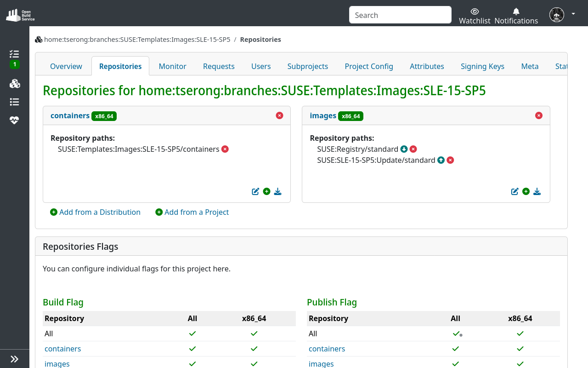Viewport: 588px width, 368px height.
Task: Select the packages cube icon in sidebar
Action: (14, 84)
